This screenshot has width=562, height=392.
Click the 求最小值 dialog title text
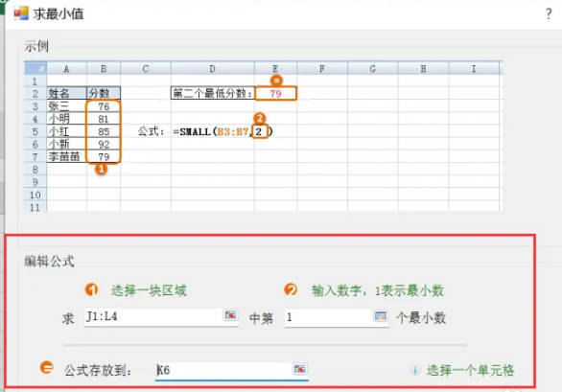59,13
